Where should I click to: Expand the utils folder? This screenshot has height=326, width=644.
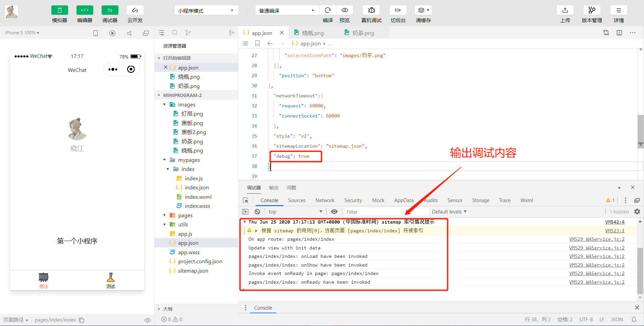[164, 224]
